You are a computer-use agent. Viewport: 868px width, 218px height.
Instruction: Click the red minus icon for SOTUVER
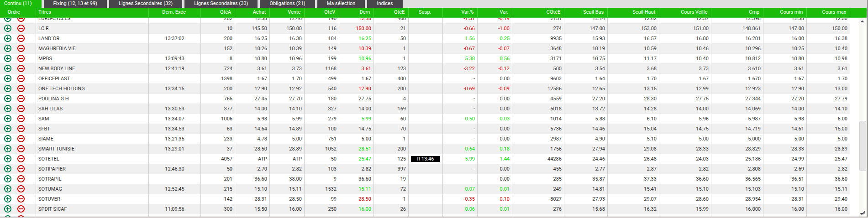point(21,199)
